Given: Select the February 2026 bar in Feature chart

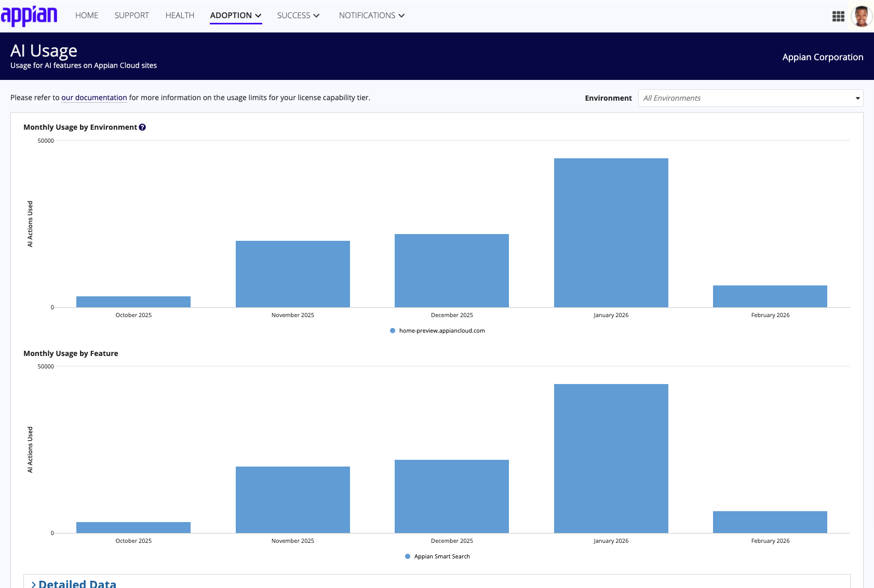Looking at the screenshot, I should pos(770,522).
